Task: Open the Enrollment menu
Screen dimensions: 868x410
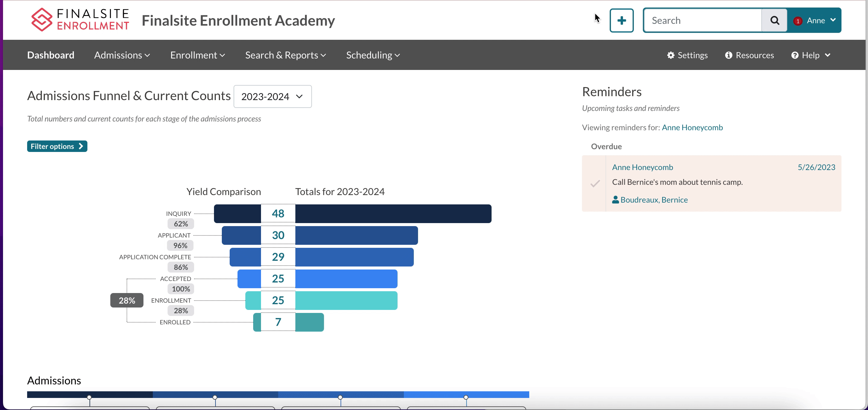Action: tap(197, 55)
